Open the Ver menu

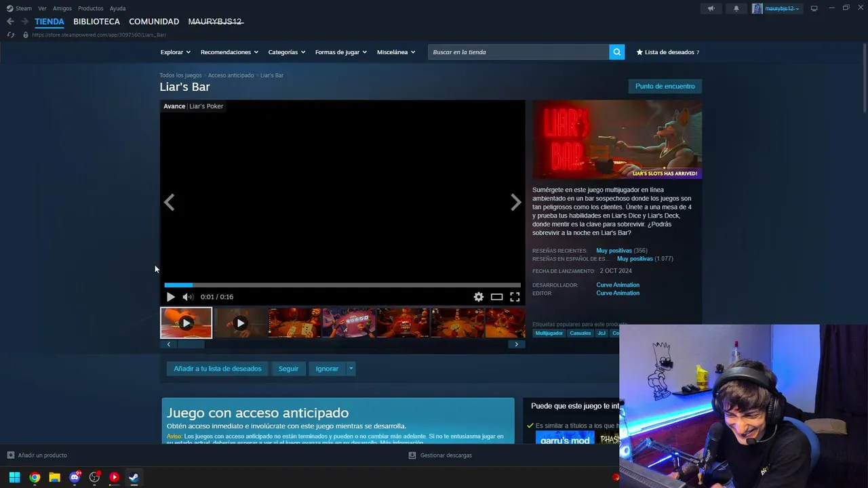42,8
